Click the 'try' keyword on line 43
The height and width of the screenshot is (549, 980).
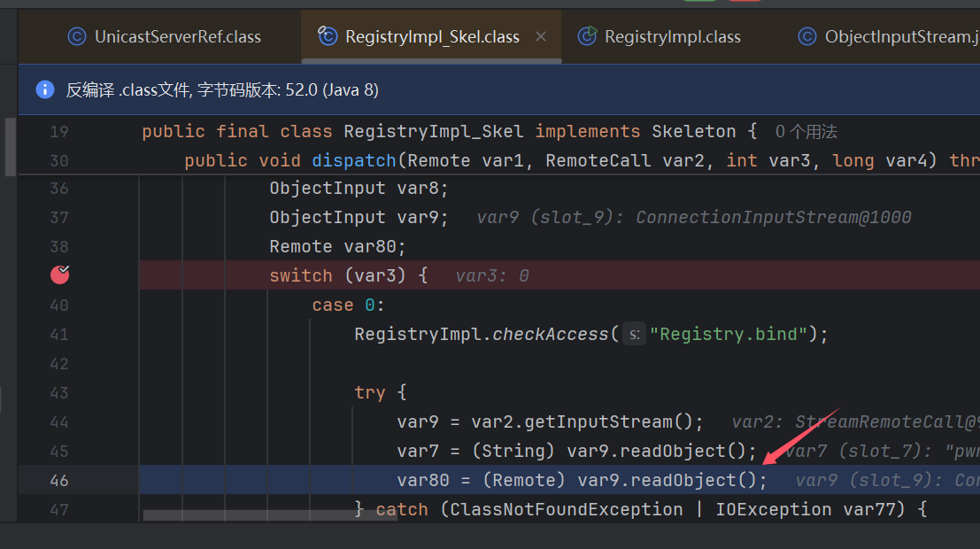(x=370, y=392)
